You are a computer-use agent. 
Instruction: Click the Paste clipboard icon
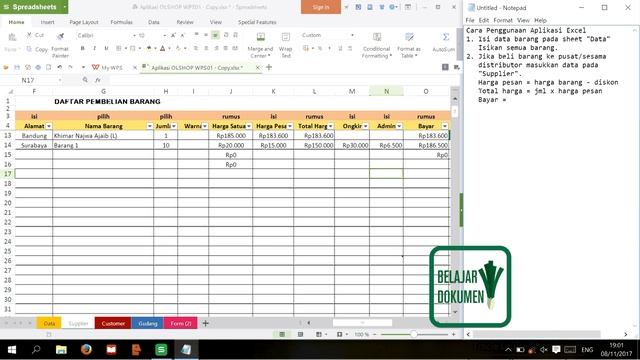tap(12, 38)
